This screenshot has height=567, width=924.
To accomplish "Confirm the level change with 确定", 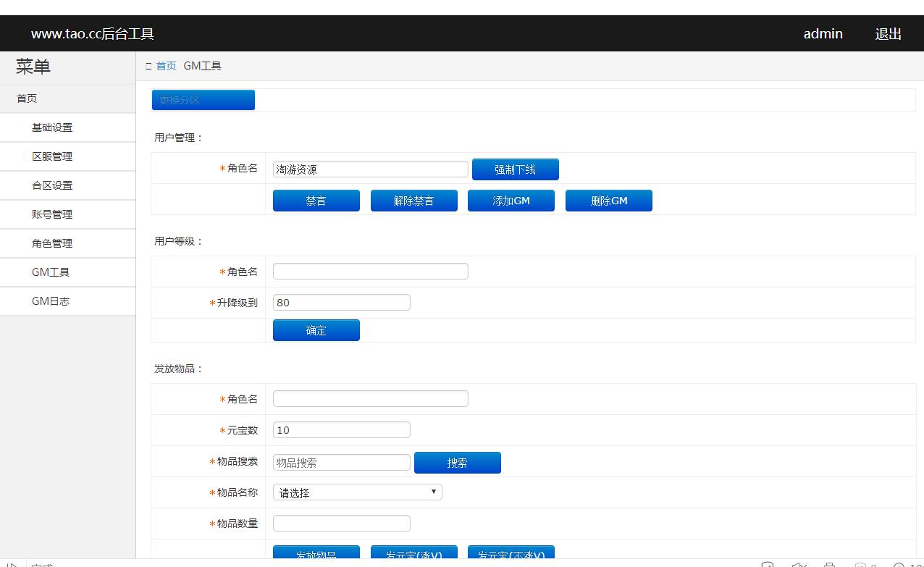I will coord(316,330).
